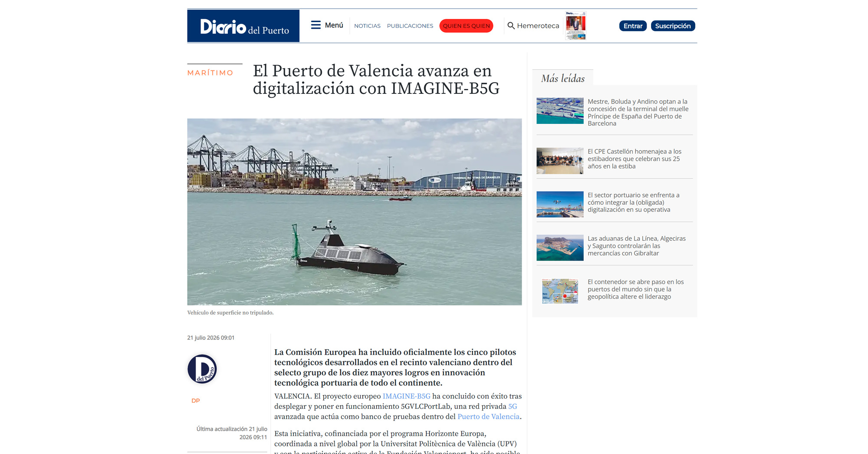The height and width of the screenshot is (454, 868).
Task: Open the newspaper front-page cover thumbnail
Action: tap(575, 26)
